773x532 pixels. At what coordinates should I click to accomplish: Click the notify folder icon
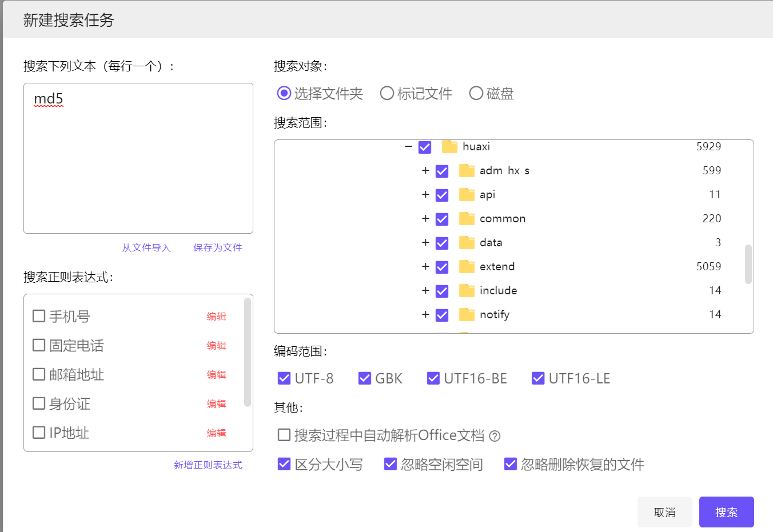(467, 315)
